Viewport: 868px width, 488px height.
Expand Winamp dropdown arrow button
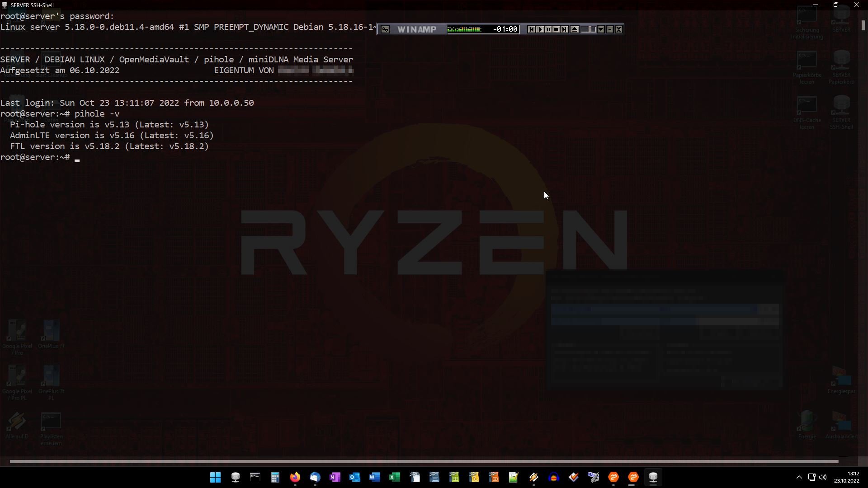(x=601, y=29)
